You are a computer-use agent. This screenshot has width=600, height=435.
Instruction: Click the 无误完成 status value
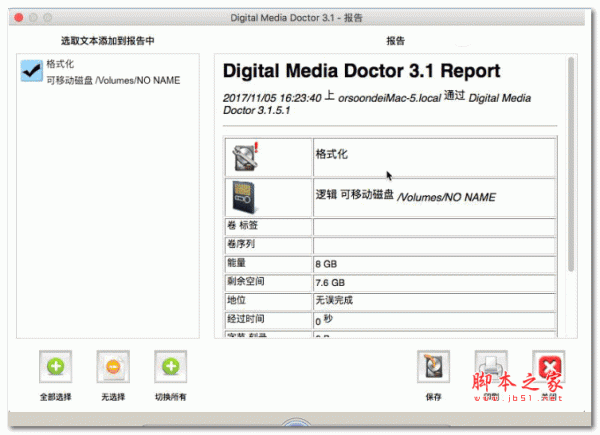coord(334,300)
